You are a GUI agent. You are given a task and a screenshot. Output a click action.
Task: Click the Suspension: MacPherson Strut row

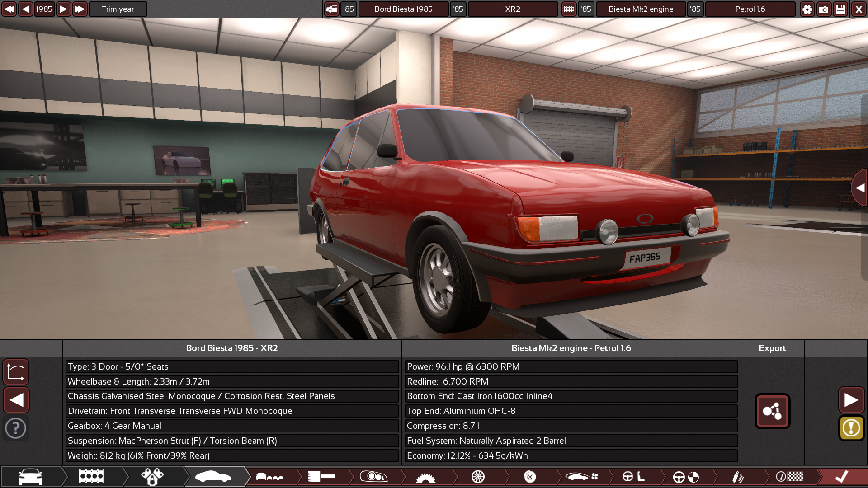232,441
